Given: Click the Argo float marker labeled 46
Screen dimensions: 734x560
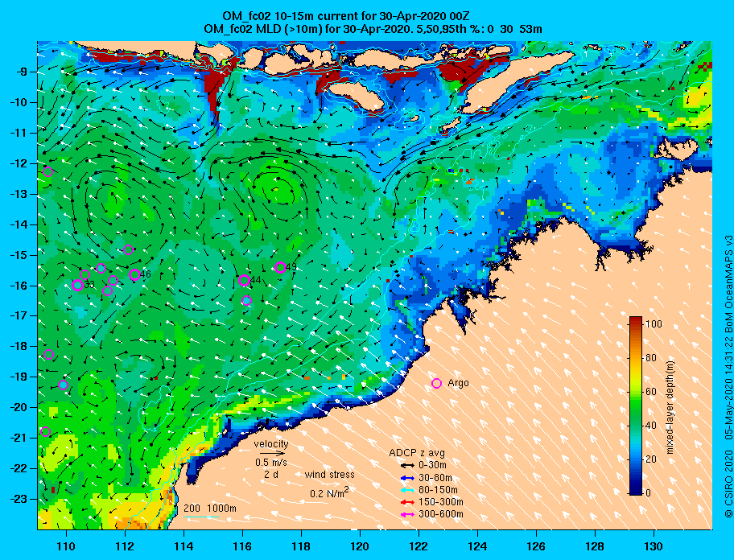Looking at the screenshot, I should click(134, 274).
